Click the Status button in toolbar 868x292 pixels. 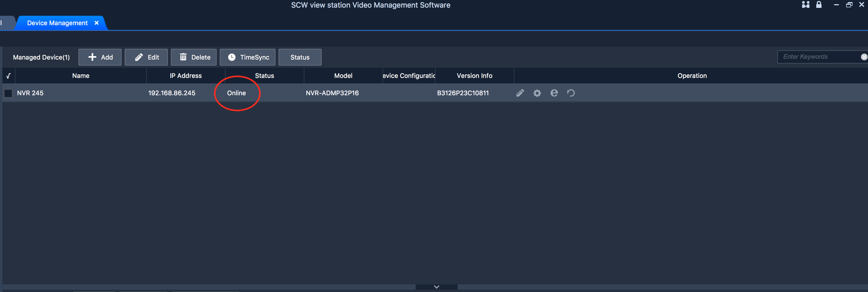300,57
